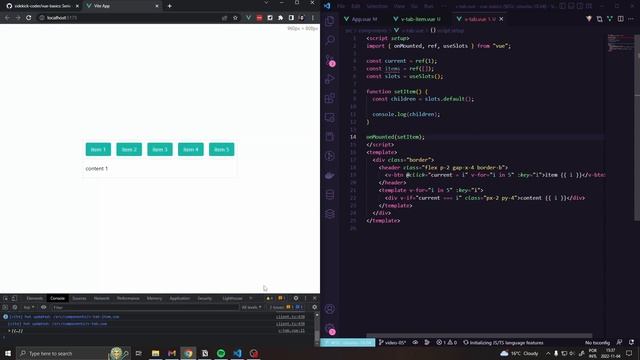Image resolution: width=640 pixels, height=360 pixels.
Task: Click the Item 4 button on the page
Action: pos(191,149)
